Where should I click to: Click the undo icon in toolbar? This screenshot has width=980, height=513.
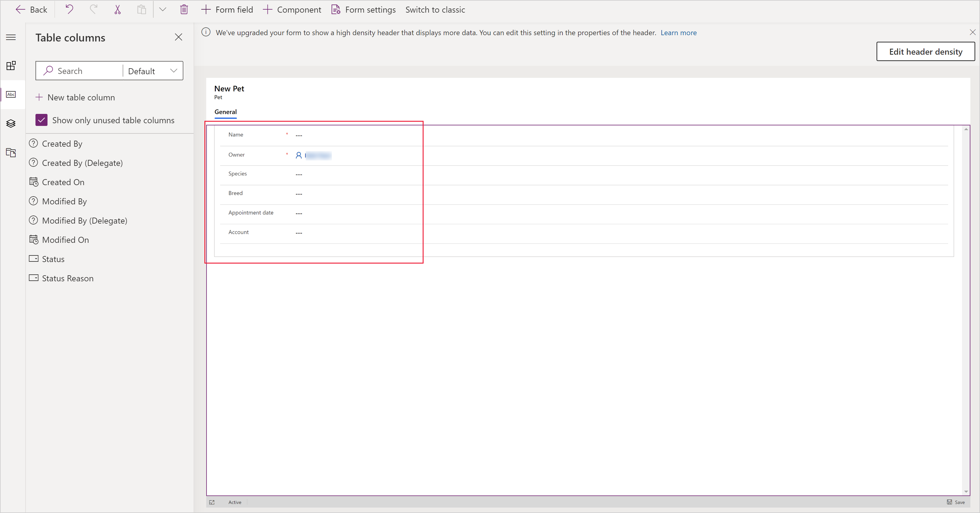pos(70,9)
